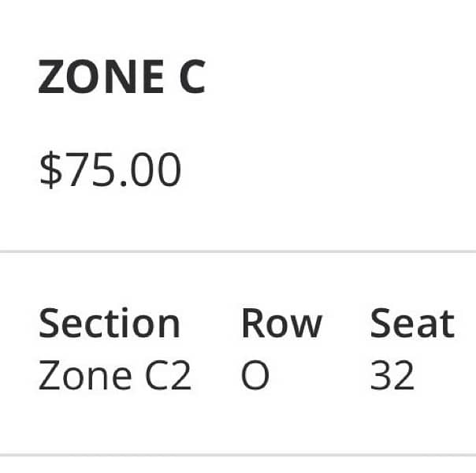Select seat number 32
Screen dimensions: 476x473
tap(392, 377)
